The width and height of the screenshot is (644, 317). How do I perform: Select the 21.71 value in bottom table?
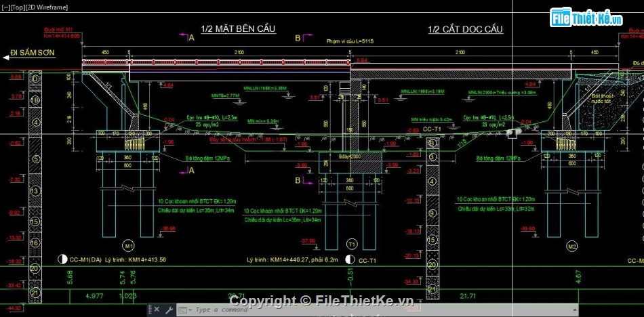[x=468, y=295]
